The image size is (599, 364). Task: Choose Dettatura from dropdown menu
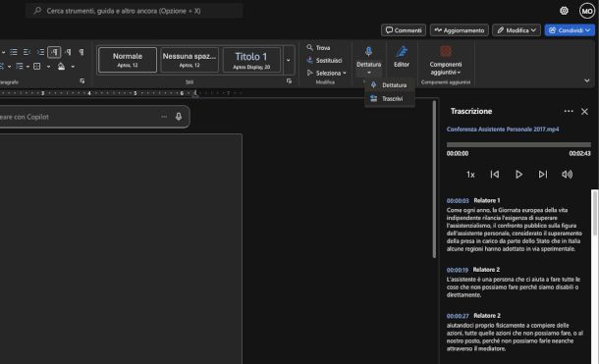[390, 85]
